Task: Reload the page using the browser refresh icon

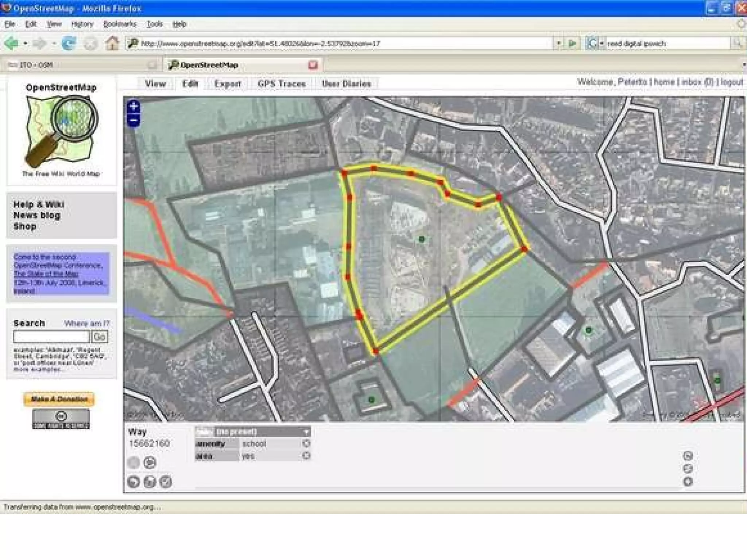Action: pos(69,43)
